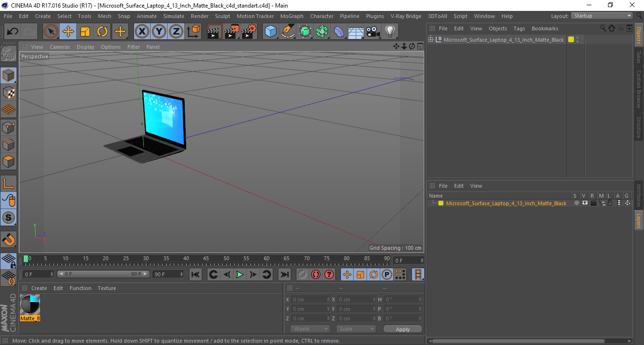Toggle layer render visibility clapper
Image resolution: width=644 pixels, height=345 pixels.
(593, 203)
